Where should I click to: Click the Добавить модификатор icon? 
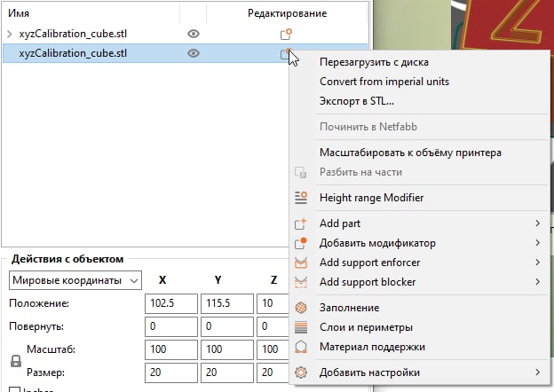[x=301, y=243]
